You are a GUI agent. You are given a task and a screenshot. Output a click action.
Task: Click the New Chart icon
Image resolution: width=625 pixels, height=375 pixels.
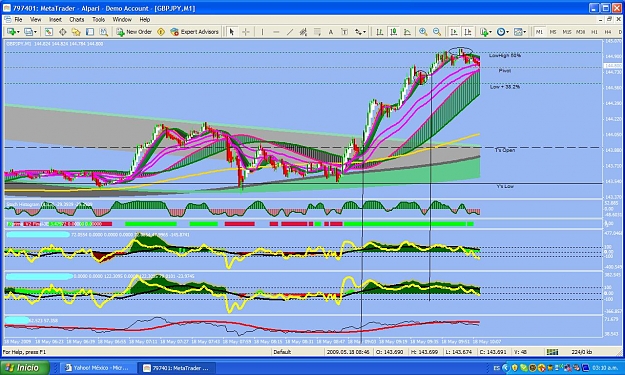coord(11,32)
